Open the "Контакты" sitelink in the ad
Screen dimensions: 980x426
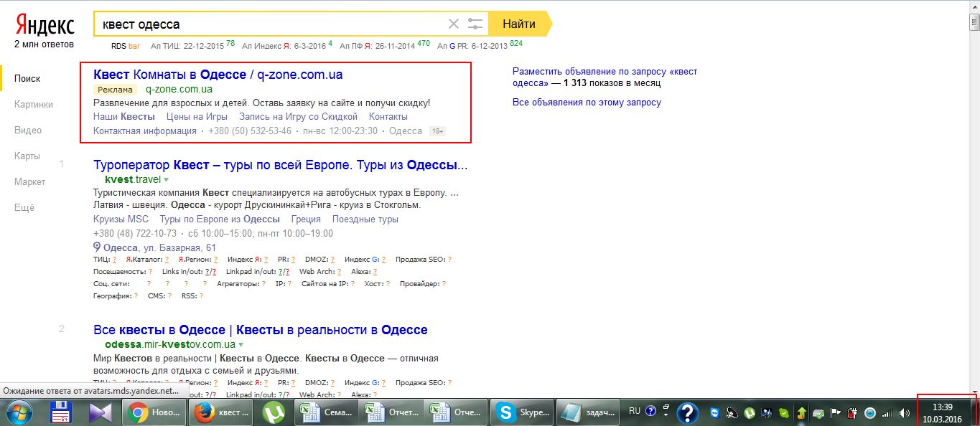(x=388, y=116)
